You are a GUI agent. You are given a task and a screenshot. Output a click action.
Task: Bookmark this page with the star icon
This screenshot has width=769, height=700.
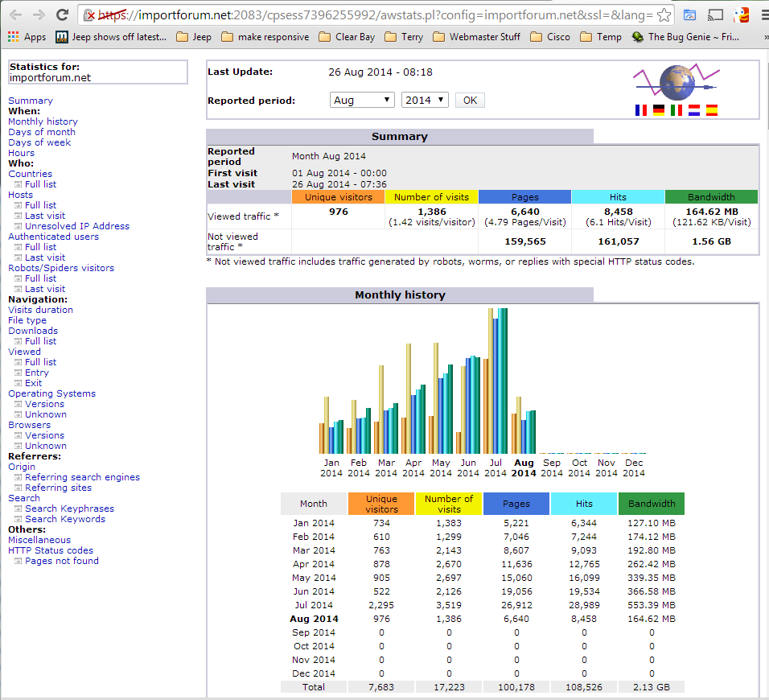click(x=664, y=15)
